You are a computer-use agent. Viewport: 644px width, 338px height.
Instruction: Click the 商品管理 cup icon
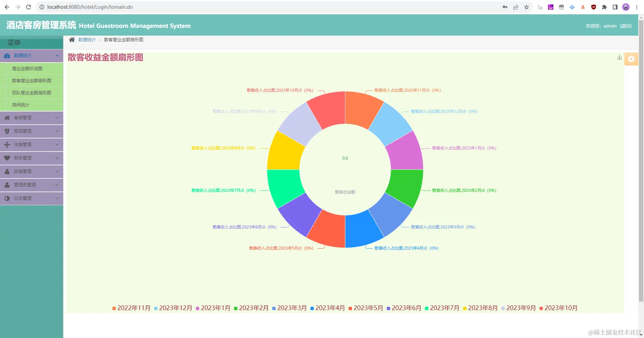[7, 131]
